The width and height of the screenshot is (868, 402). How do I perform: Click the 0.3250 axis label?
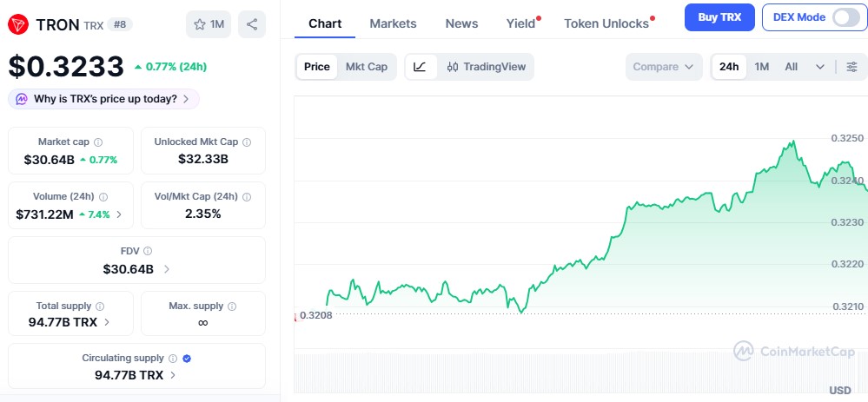(x=847, y=138)
